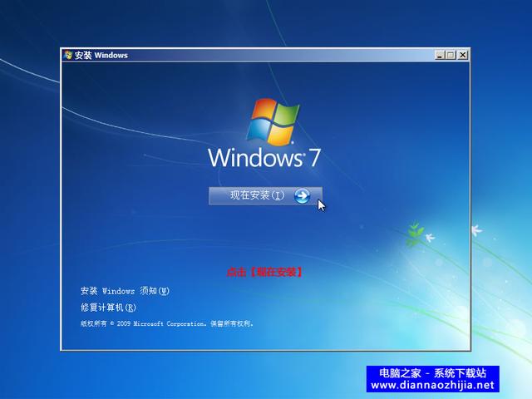This screenshot has width=532, height=399.
Task: Click the 版权所有 2009 Microsoft Corporation copyright text
Action: coord(167,323)
